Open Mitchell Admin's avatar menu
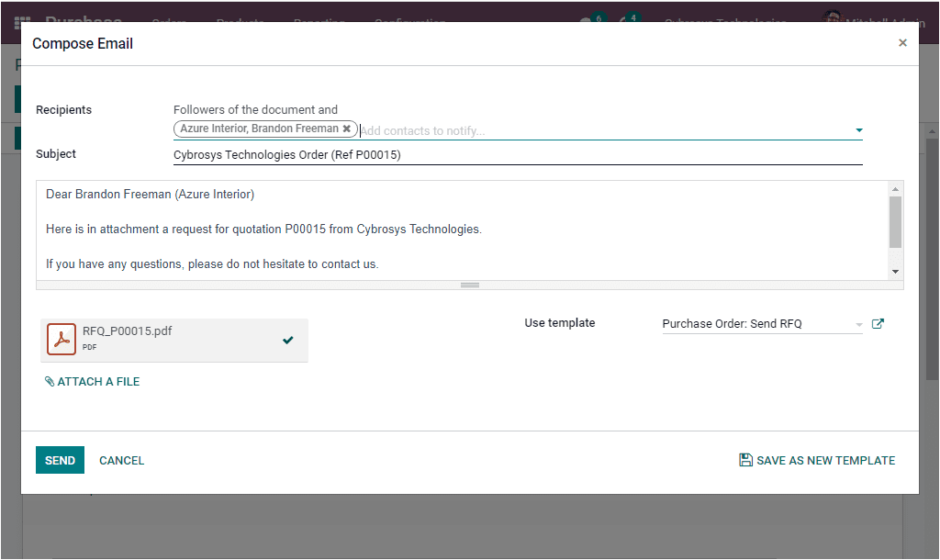 click(832, 18)
